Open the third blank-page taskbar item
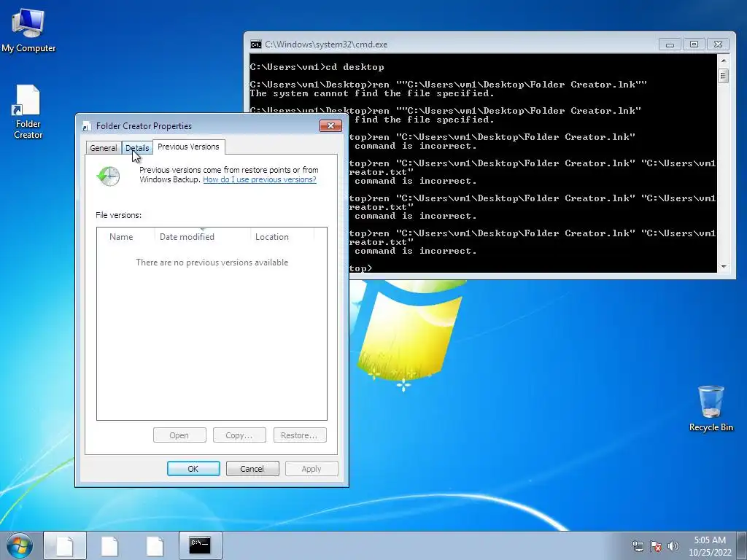The width and height of the screenshot is (747, 560). (x=155, y=545)
